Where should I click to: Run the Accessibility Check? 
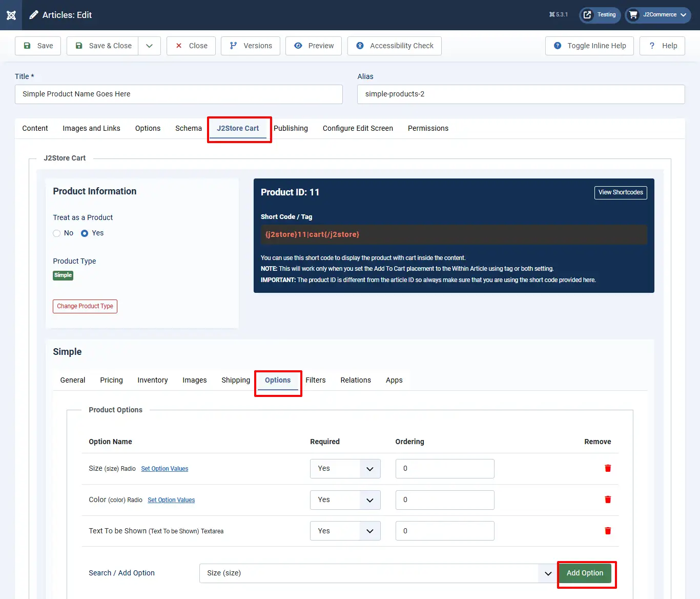coord(395,46)
